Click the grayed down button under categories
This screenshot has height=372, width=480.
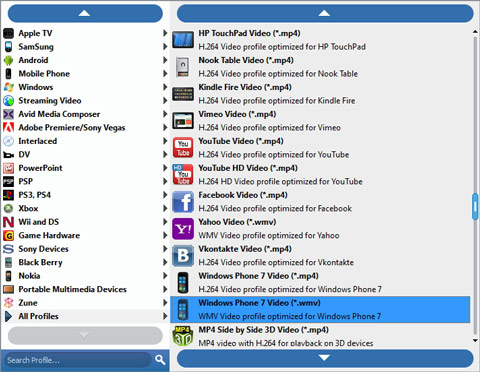click(x=85, y=335)
